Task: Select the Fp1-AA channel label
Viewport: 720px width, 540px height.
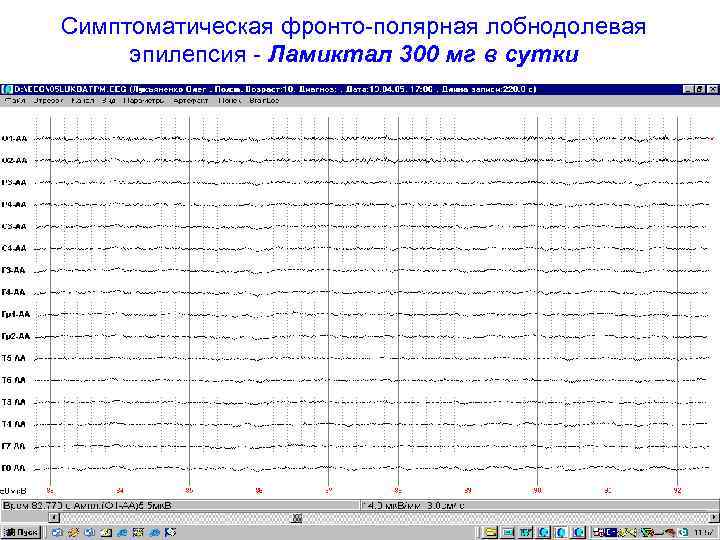Action: point(16,314)
